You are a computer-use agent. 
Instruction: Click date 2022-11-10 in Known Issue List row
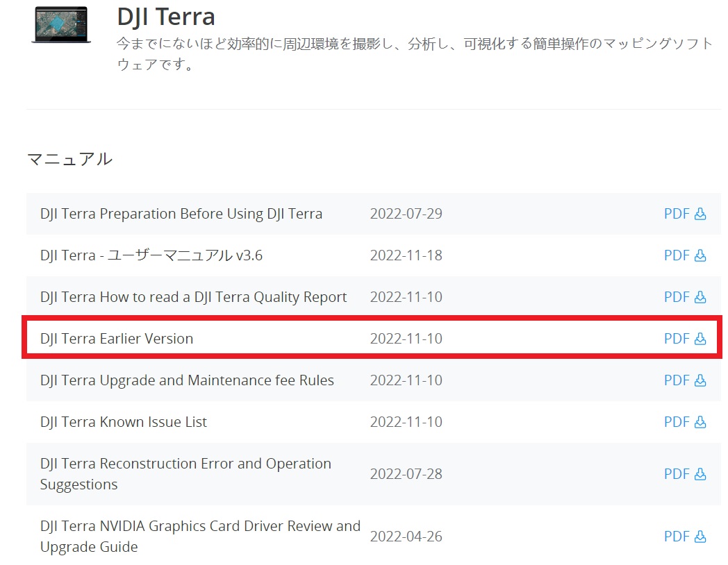pos(406,422)
